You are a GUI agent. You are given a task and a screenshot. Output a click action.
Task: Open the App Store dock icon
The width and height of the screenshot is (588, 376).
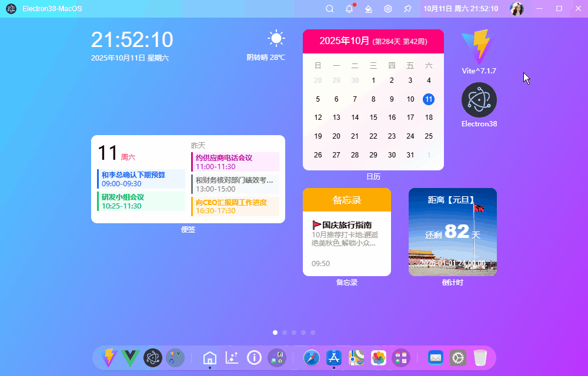tap(334, 358)
